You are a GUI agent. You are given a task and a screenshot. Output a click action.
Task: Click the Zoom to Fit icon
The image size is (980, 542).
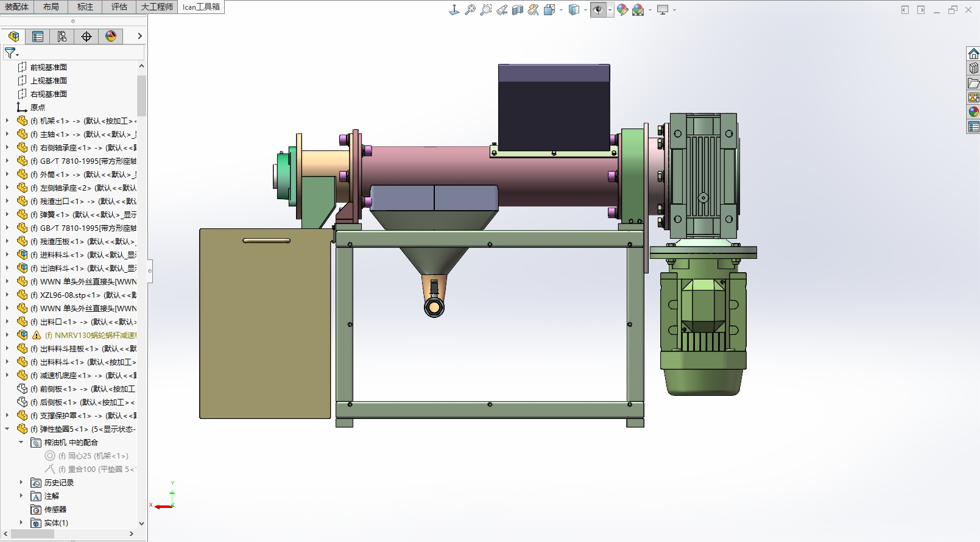click(470, 10)
